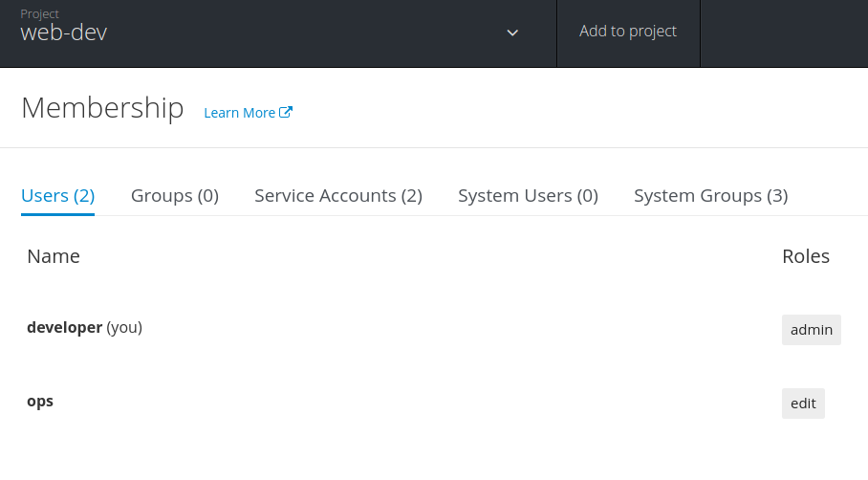Click the Roles column header

(805, 256)
